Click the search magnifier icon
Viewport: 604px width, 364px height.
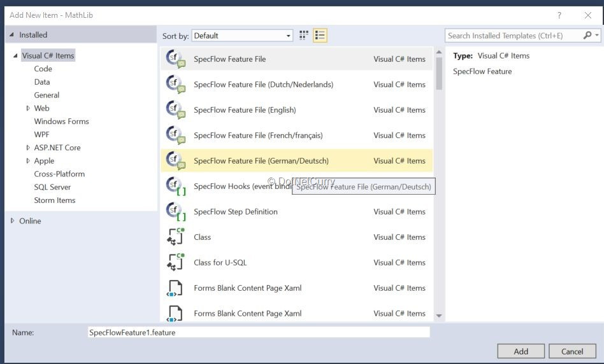pos(587,36)
